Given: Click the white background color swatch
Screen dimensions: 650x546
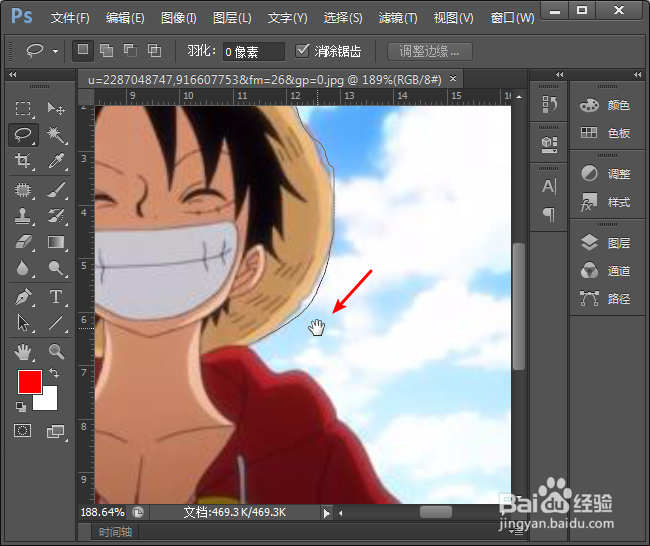Looking at the screenshot, I should click(50, 401).
